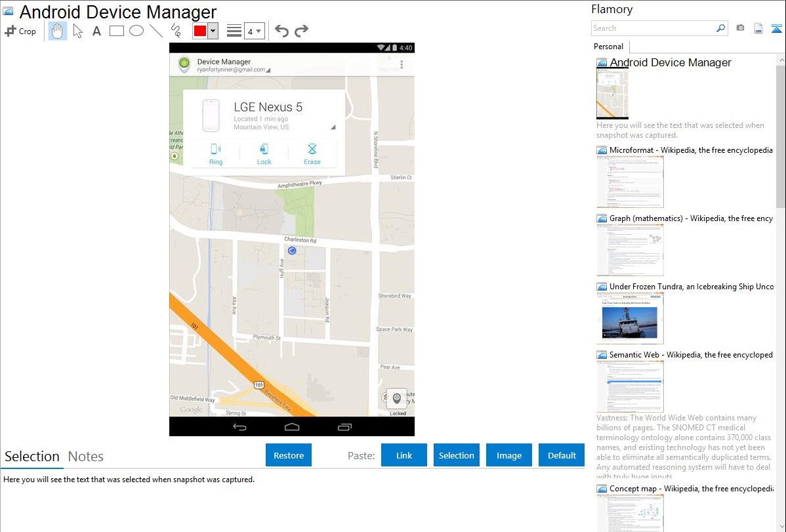Open the Semantic Web snapshot title
This screenshot has height=532, width=786.
coord(691,354)
